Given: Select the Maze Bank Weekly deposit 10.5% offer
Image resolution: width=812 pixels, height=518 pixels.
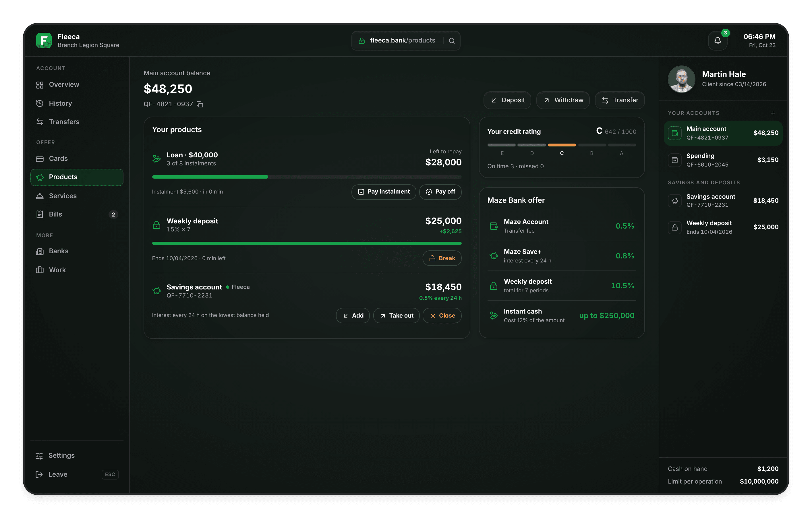Looking at the screenshot, I should click(x=562, y=286).
